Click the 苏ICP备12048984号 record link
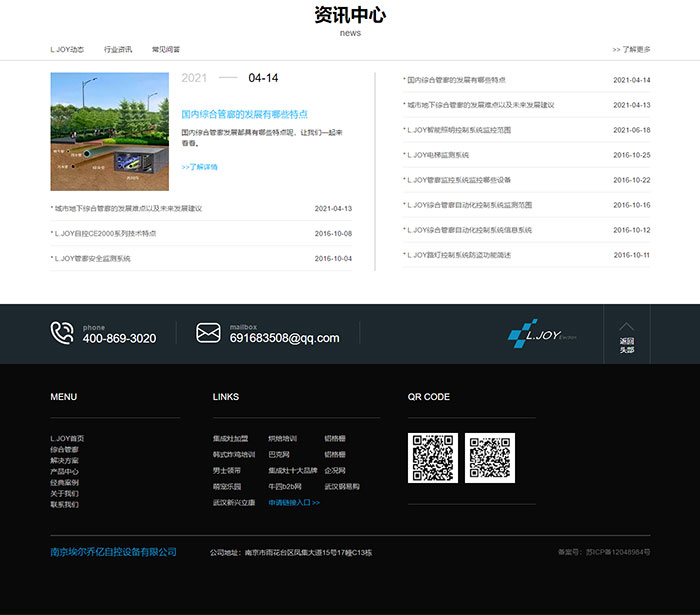Screen dimensions: 700x615 (604, 551)
